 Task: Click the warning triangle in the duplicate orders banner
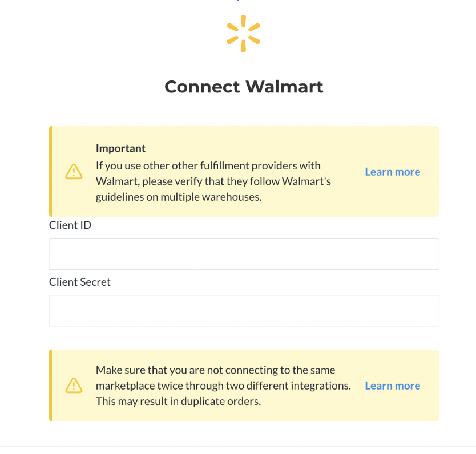(74, 386)
